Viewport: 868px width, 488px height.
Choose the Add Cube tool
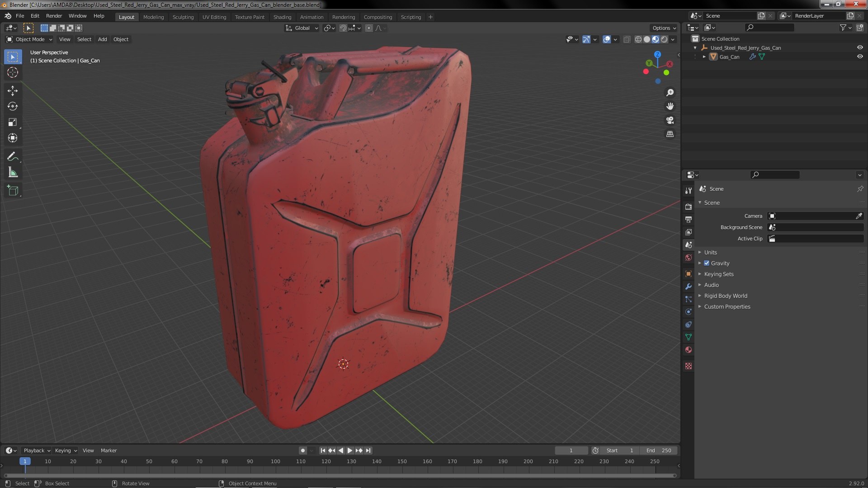tap(13, 191)
